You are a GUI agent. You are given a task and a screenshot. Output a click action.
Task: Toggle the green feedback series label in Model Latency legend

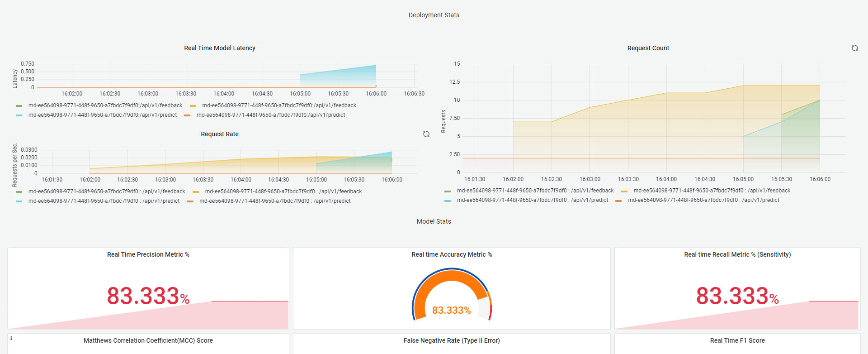coord(105,105)
